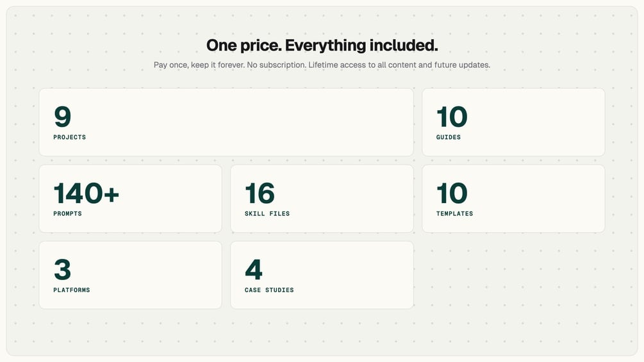This screenshot has height=362, width=644.
Task: Select the TEMPLATES label
Action: tap(454, 213)
